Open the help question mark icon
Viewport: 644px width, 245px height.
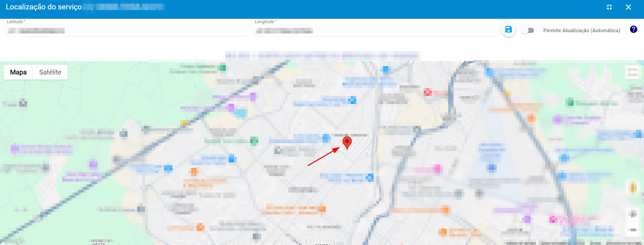633,30
